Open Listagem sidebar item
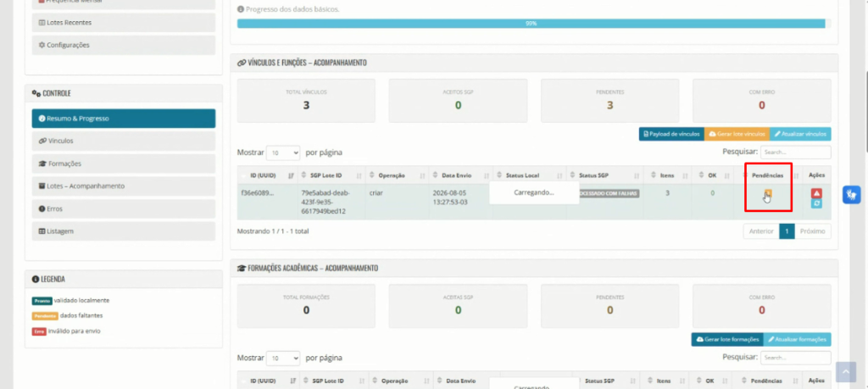Viewport: 868px width, 389px height. coord(124,231)
